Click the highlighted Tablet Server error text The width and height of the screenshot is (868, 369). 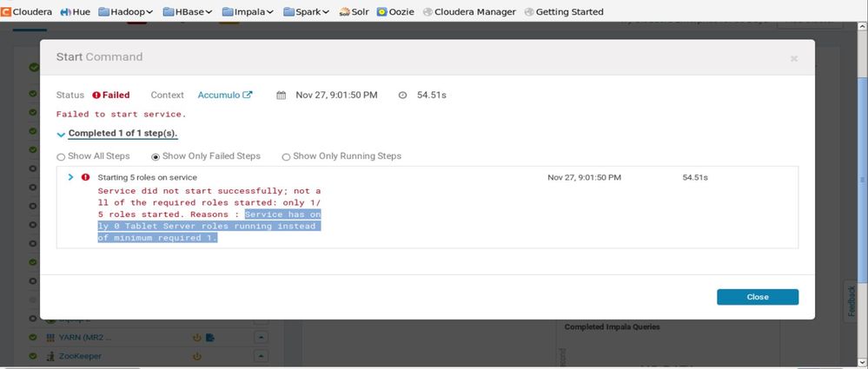[209, 226]
